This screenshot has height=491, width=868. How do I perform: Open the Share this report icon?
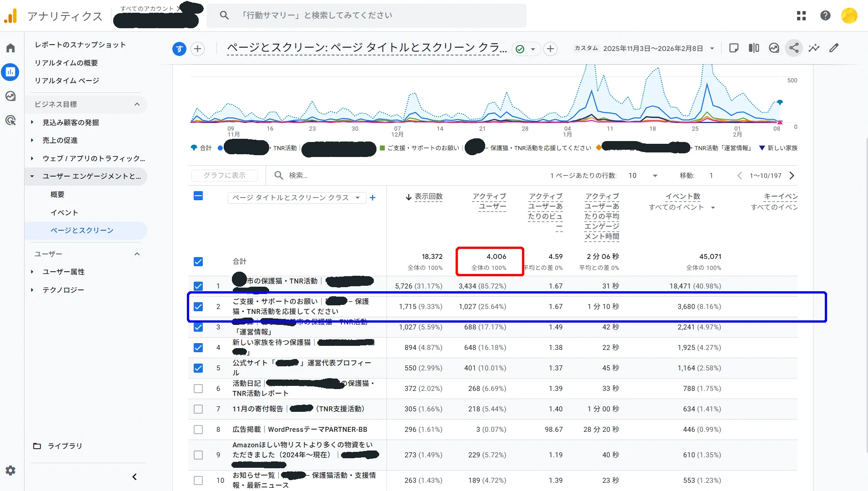(x=793, y=48)
